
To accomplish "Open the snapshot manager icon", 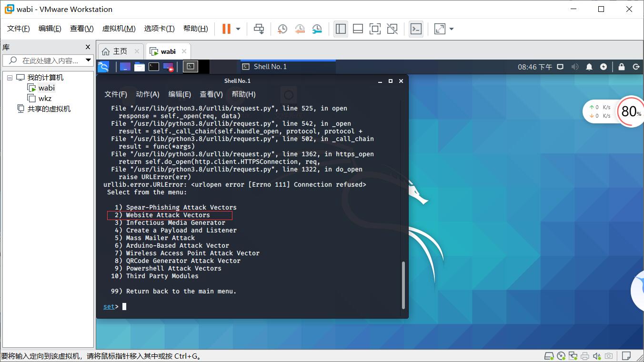I will (x=317, y=29).
